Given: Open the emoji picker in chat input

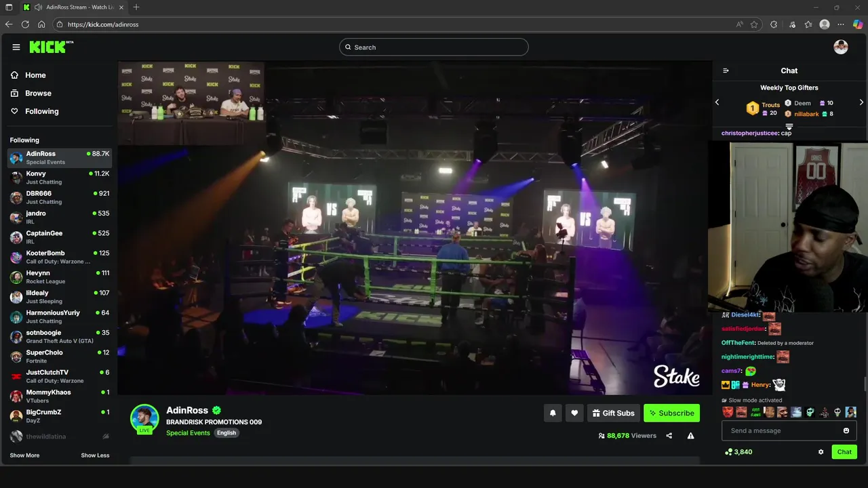Looking at the screenshot, I should coord(846,430).
